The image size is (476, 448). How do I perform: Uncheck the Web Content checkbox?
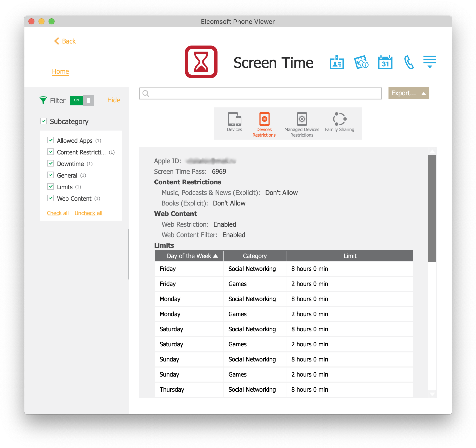[x=51, y=198]
